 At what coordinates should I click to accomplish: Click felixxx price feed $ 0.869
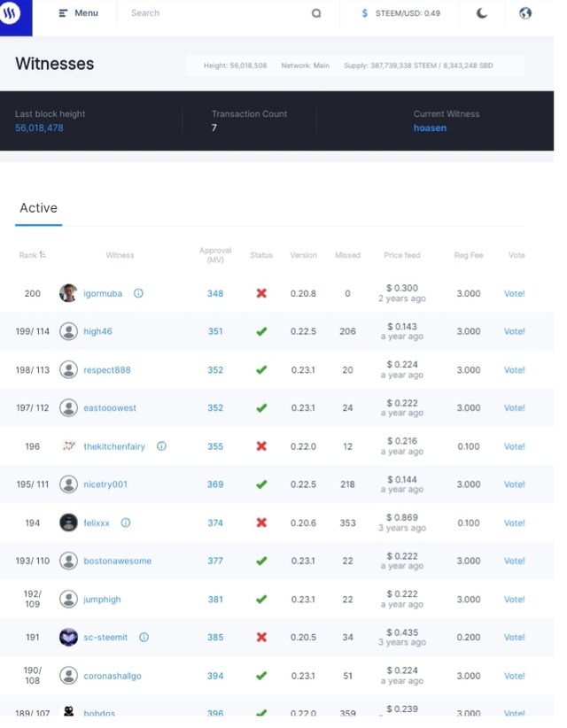click(x=402, y=517)
